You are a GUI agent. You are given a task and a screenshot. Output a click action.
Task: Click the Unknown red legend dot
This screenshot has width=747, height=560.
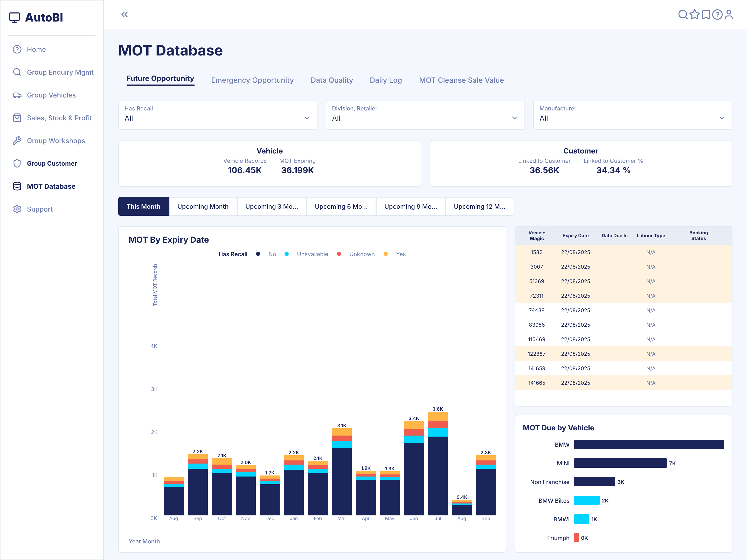click(x=339, y=254)
